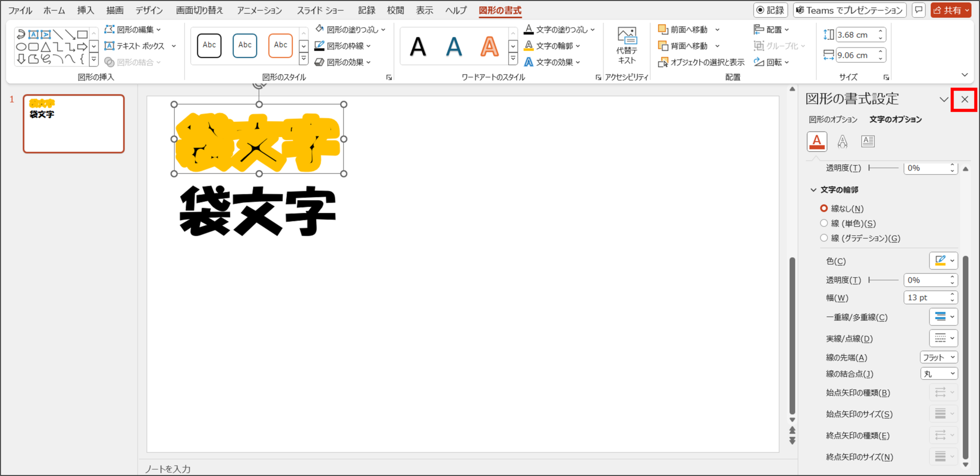Switch to 図形のオプション tab
This screenshot has height=476, width=980.
coord(833,119)
